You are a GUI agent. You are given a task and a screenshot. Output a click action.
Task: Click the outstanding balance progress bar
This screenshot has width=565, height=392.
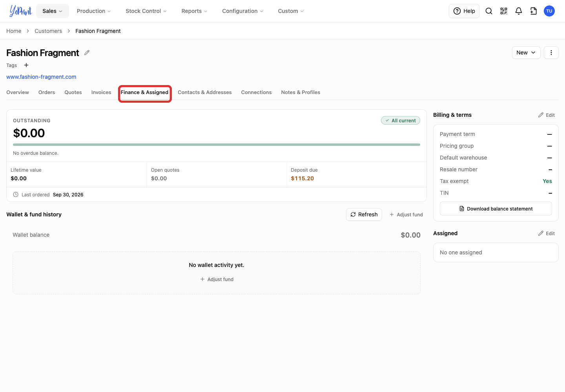pyautogui.click(x=217, y=145)
